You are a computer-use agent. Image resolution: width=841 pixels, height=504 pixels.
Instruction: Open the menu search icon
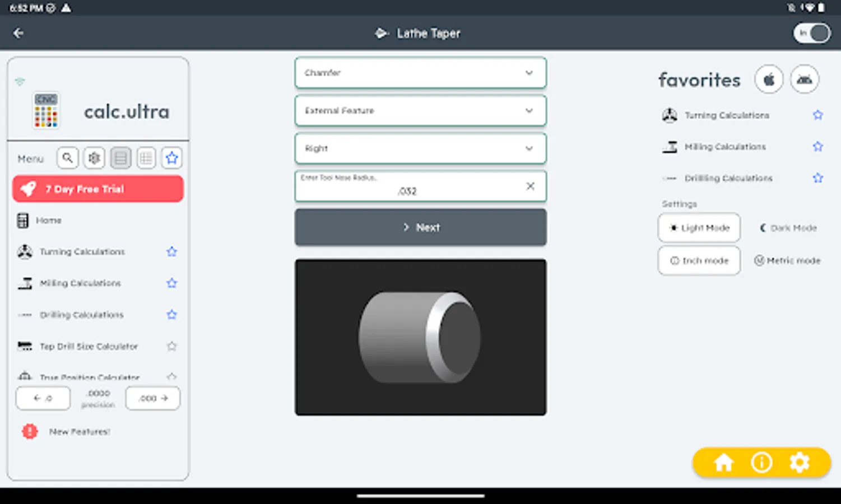[x=68, y=158]
